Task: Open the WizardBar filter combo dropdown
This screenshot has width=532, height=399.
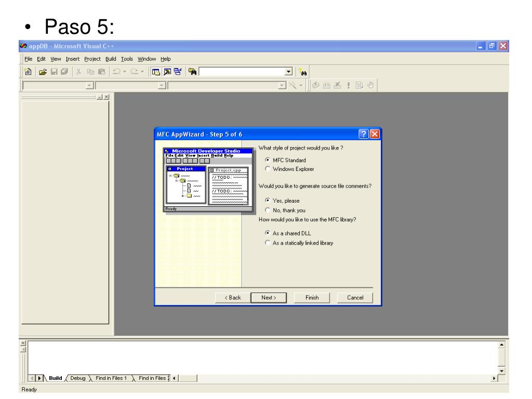Action: click(x=162, y=86)
